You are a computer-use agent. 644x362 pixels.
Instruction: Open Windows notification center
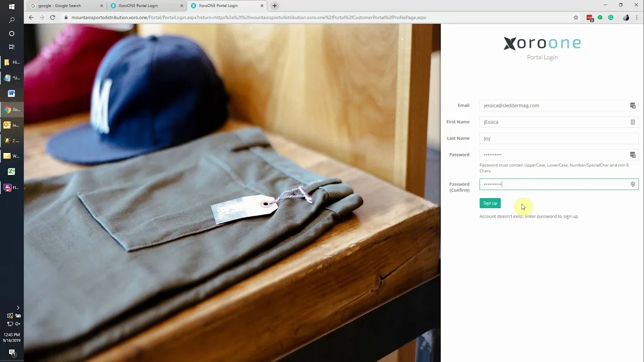pyautogui.click(x=12, y=352)
